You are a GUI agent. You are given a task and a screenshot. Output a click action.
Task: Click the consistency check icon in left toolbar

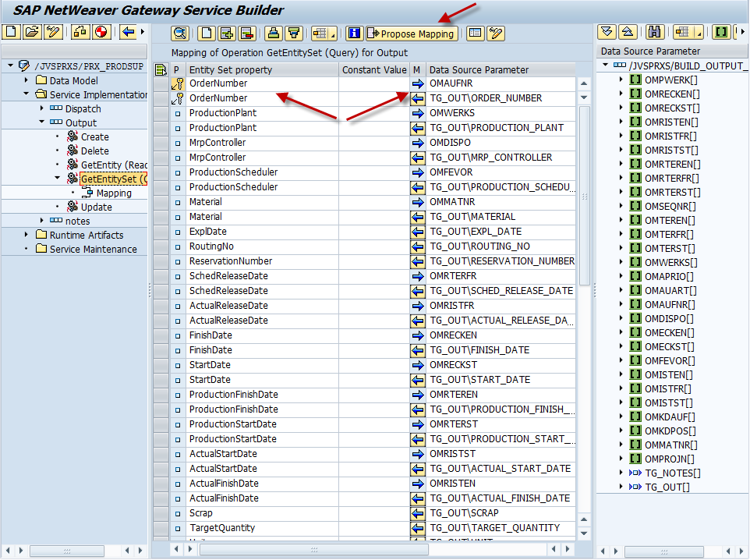[x=80, y=32]
